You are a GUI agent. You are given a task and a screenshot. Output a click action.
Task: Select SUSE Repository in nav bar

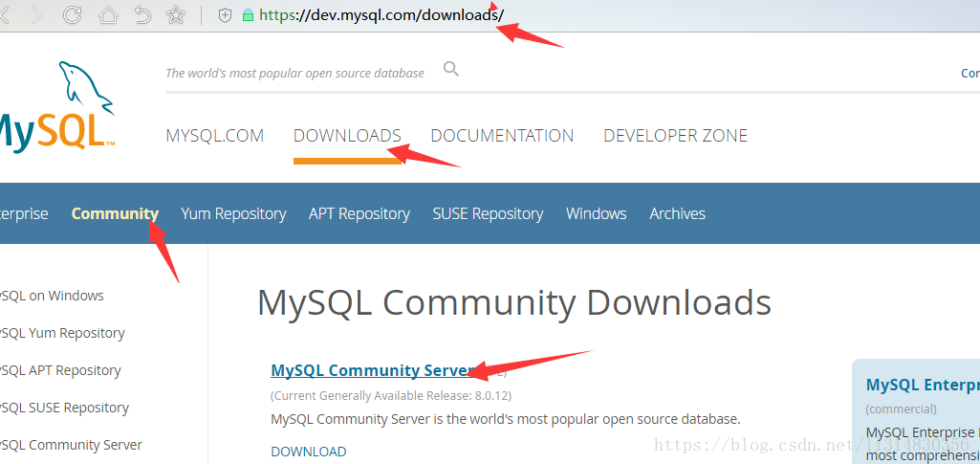(x=489, y=214)
